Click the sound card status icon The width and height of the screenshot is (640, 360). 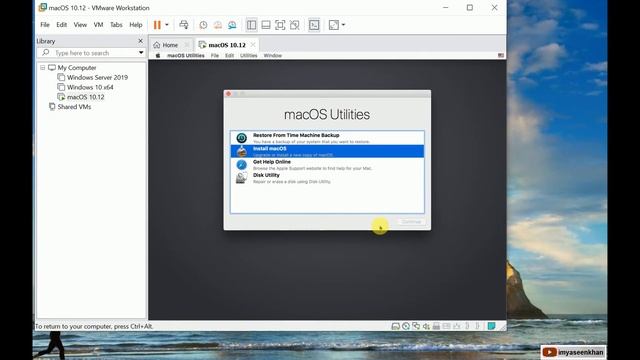click(426, 326)
